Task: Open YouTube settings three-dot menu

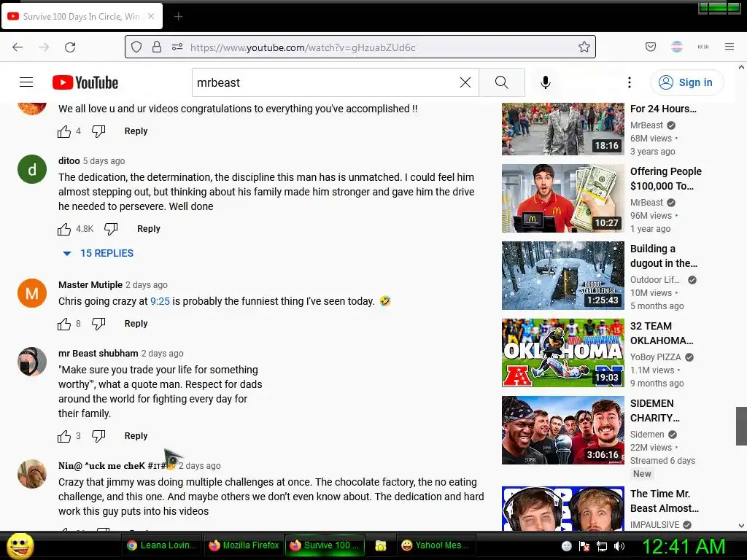Action: point(630,82)
